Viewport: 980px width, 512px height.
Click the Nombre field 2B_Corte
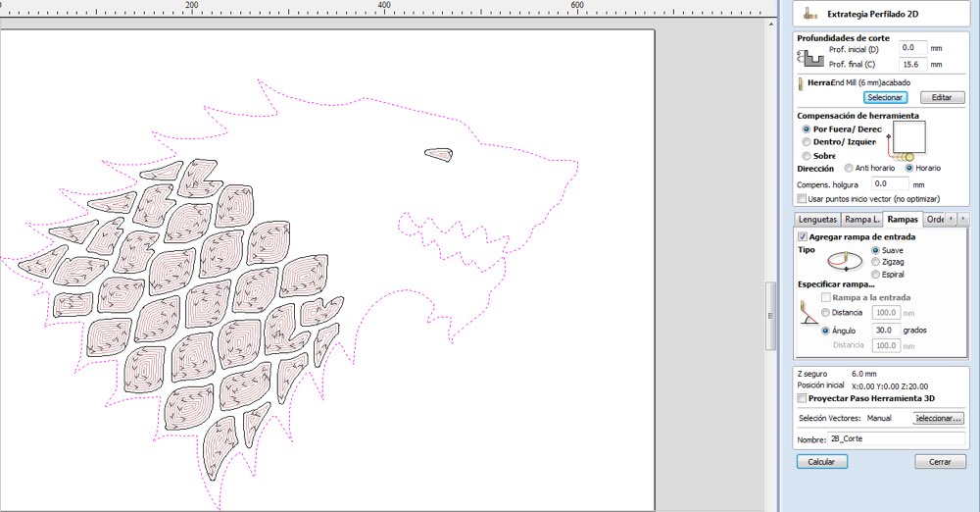[x=897, y=439]
